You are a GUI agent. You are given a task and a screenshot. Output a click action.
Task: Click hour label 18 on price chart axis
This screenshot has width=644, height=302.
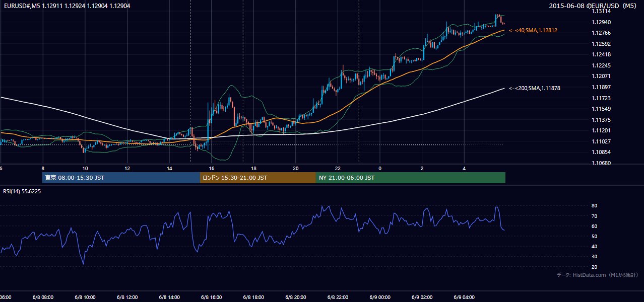(x=253, y=169)
